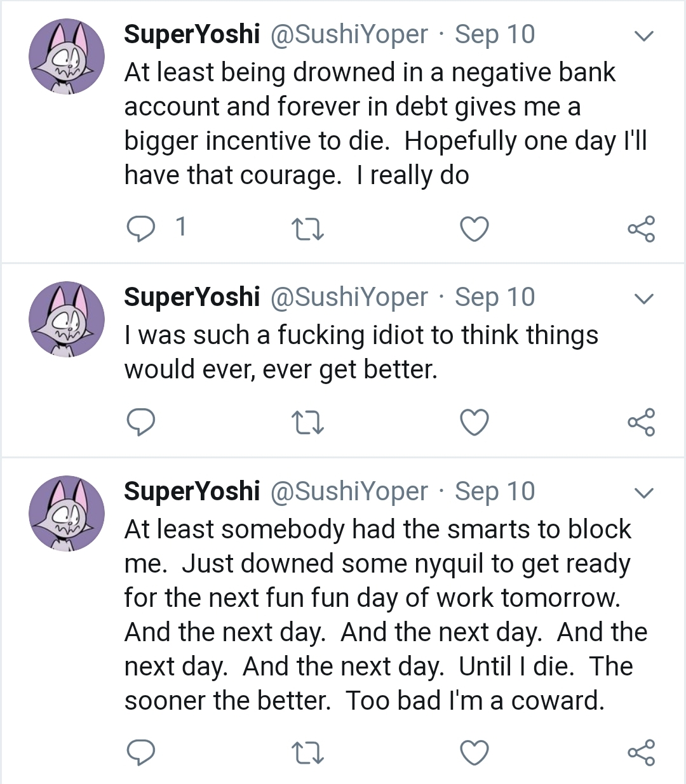Tap the profile avatar beside the first tweet

[x=67, y=56]
